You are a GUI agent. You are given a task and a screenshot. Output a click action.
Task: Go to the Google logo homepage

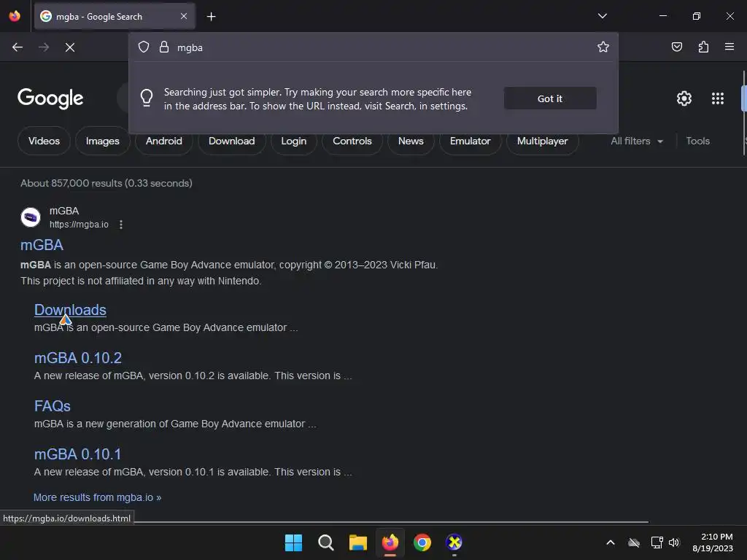(50, 98)
